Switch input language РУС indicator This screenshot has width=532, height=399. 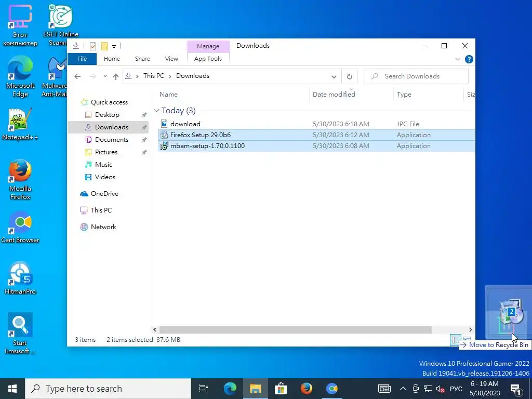456,389
